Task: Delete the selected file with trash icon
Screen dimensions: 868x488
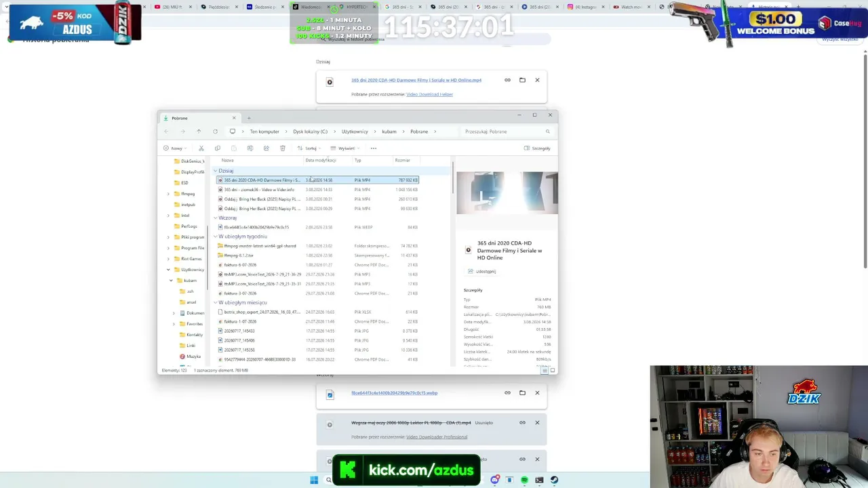Action: click(x=283, y=148)
